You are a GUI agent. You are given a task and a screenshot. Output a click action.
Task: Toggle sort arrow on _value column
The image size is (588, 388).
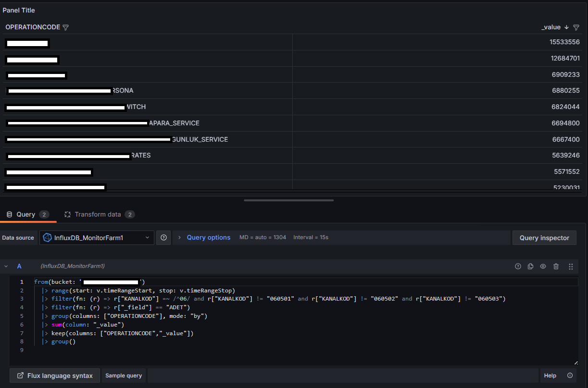point(567,27)
